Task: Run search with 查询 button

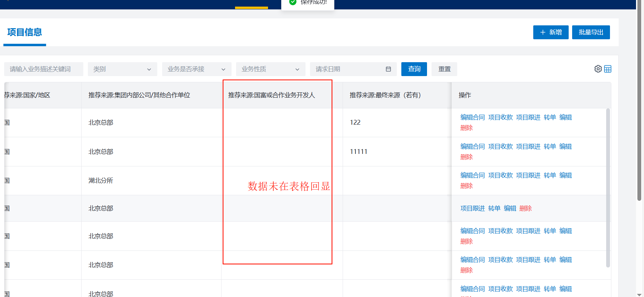Action: [414, 69]
